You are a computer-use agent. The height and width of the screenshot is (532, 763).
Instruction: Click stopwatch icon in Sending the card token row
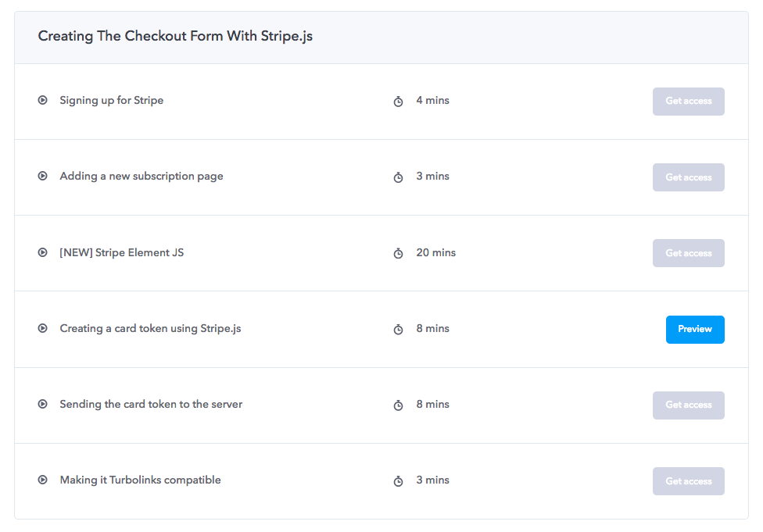pos(398,405)
